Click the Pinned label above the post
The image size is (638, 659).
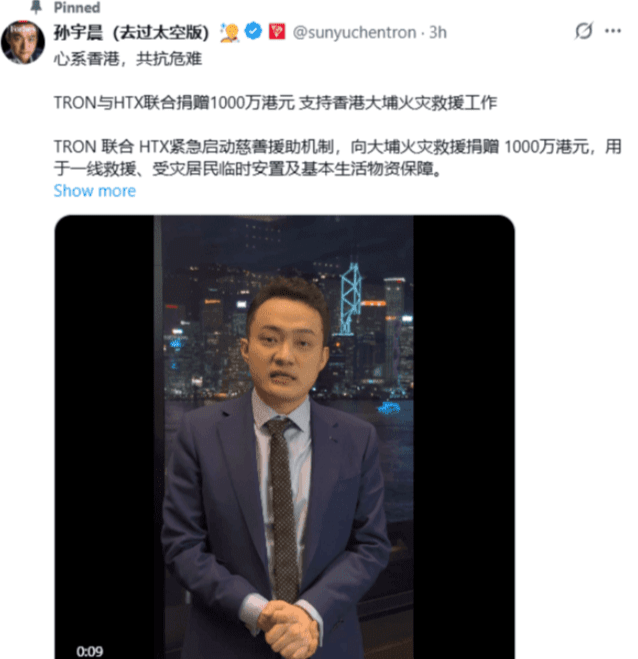coord(77,8)
